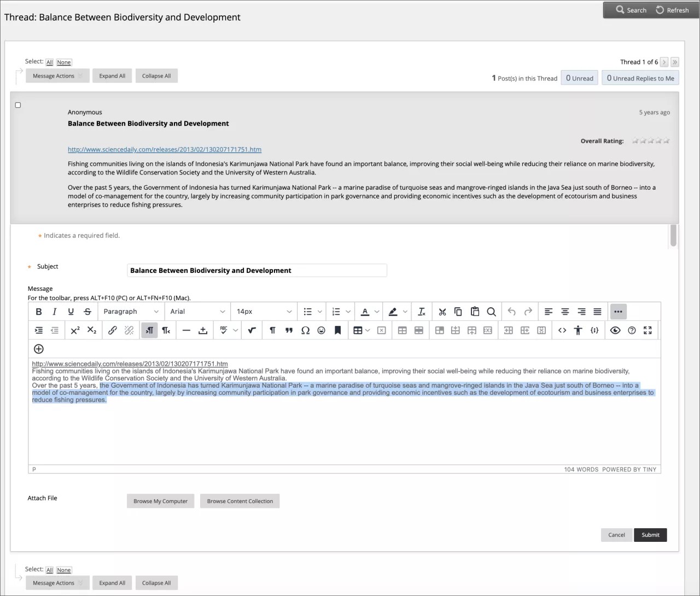Click in the Subject text field

[256, 270]
